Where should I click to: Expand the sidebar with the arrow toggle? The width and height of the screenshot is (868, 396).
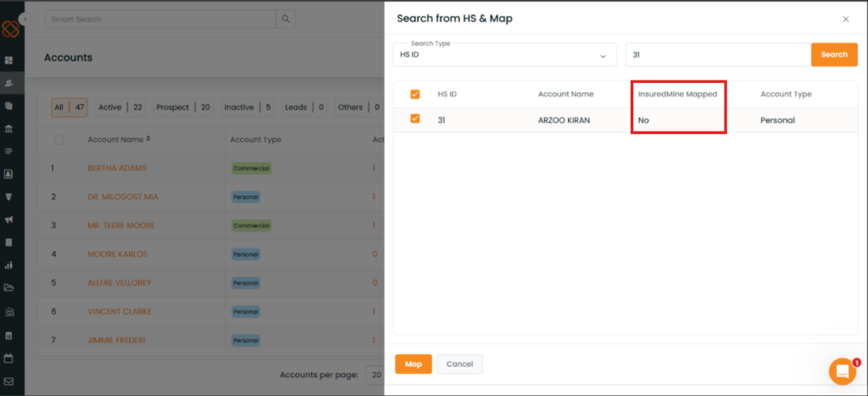25,18
